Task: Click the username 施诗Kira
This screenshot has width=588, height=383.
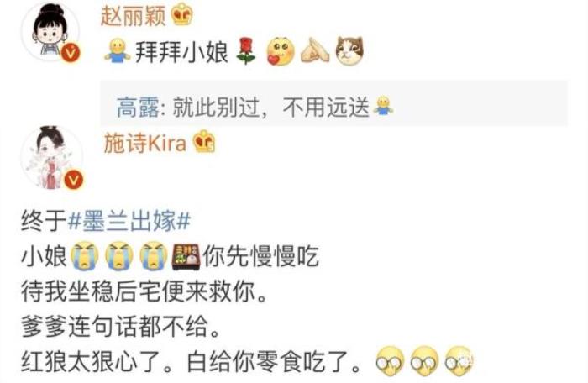Action: [144, 143]
